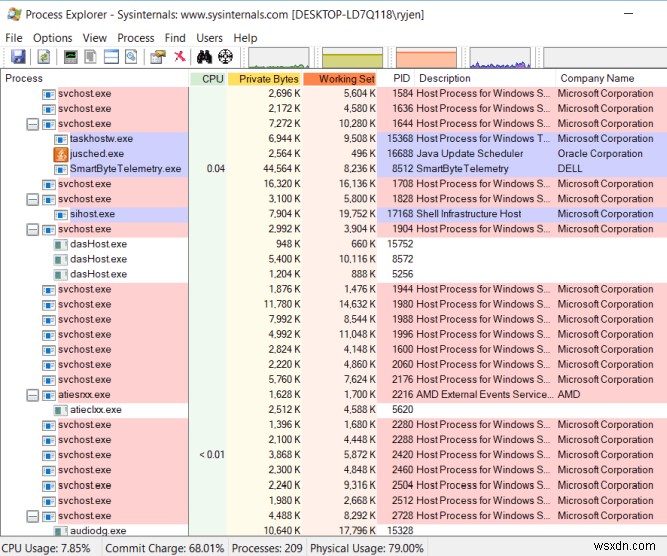Click the icon of svchost.exe PID 1584
The image size is (667, 556).
[x=48, y=94]
